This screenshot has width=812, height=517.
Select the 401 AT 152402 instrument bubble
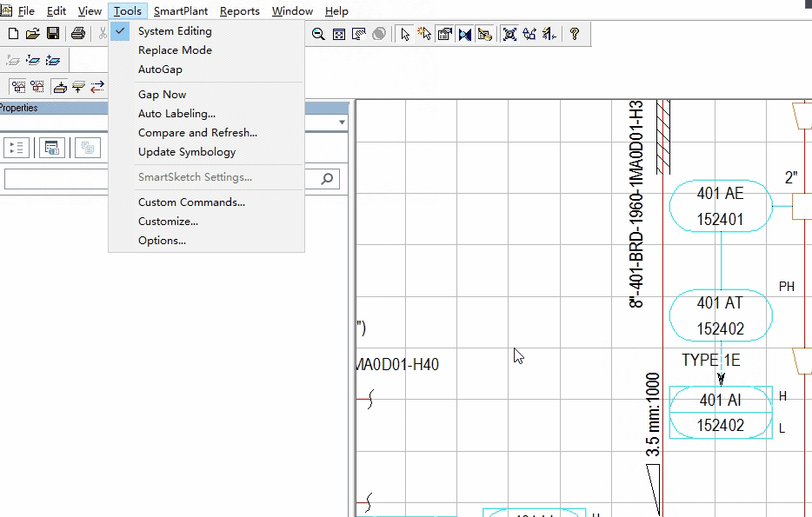coord(721,315)
